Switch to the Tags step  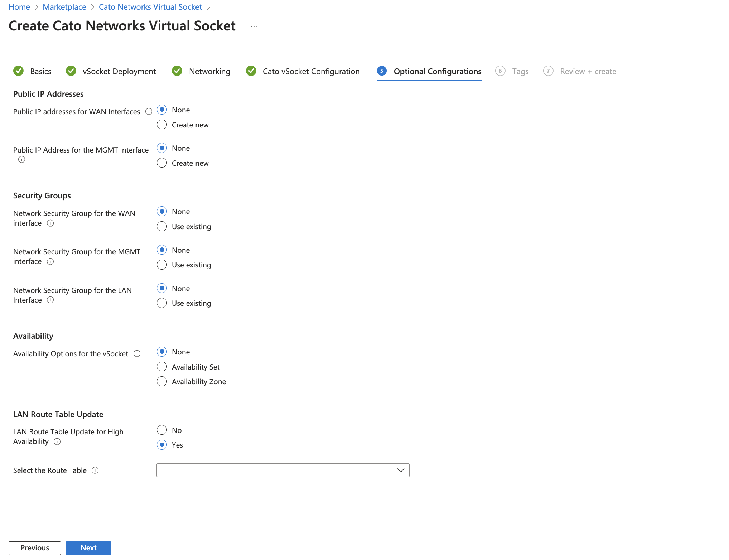tap(520, 71)
